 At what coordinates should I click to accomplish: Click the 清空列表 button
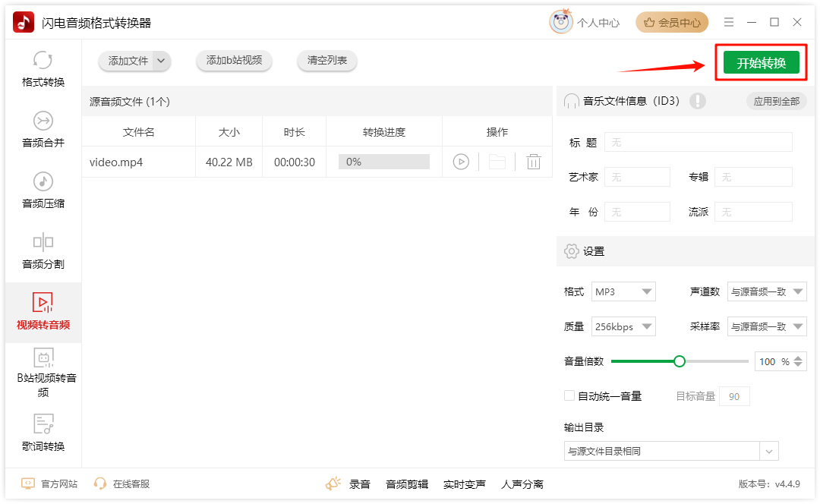coord(326,60)
